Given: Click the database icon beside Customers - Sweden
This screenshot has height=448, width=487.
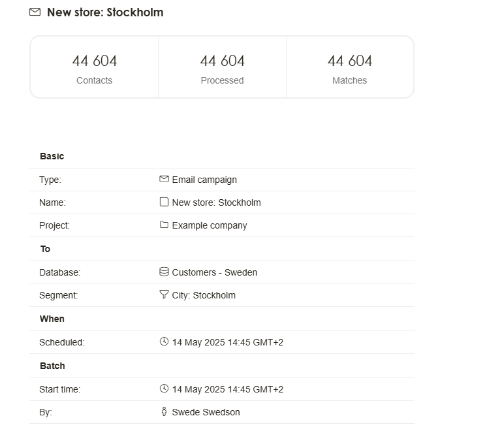Looking at the screenshot, I should tap(164, 272).
